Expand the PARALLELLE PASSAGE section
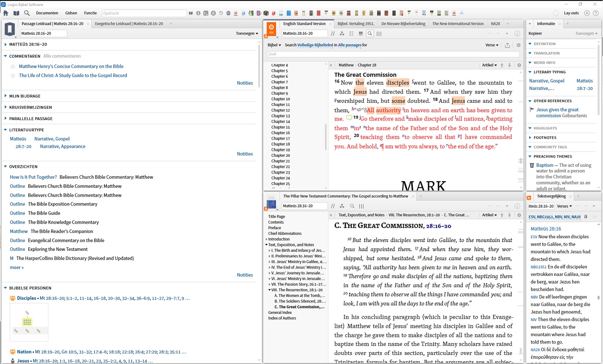Screen dimensions: 603x364 6,118
